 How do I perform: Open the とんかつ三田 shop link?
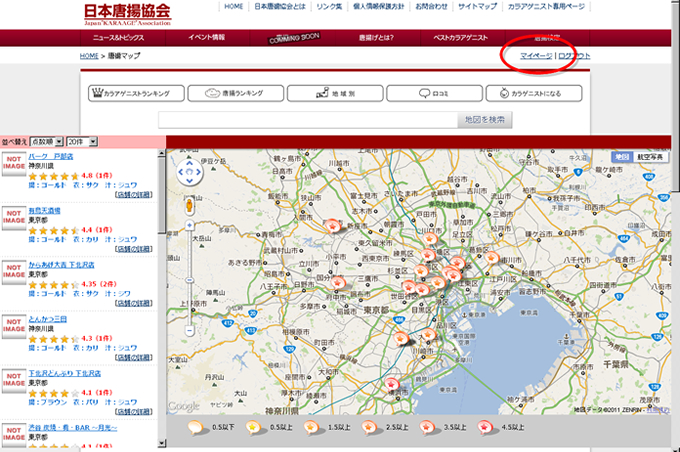pos(48,319)
